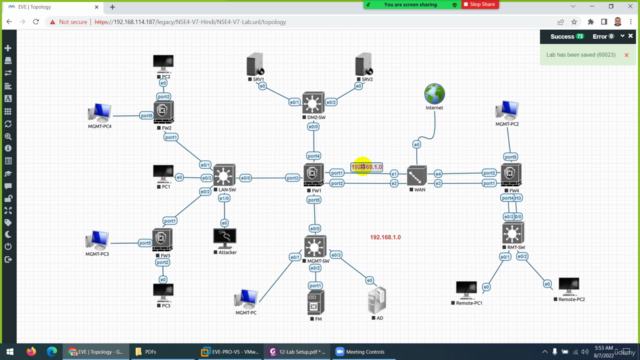Select the LAN-SW switch node

tap(224, 175)
